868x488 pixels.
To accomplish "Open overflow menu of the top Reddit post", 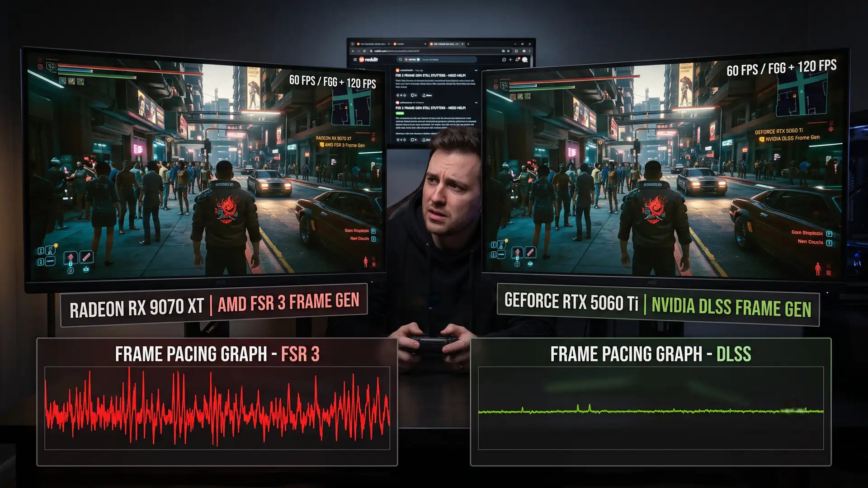I will (476, 70).
